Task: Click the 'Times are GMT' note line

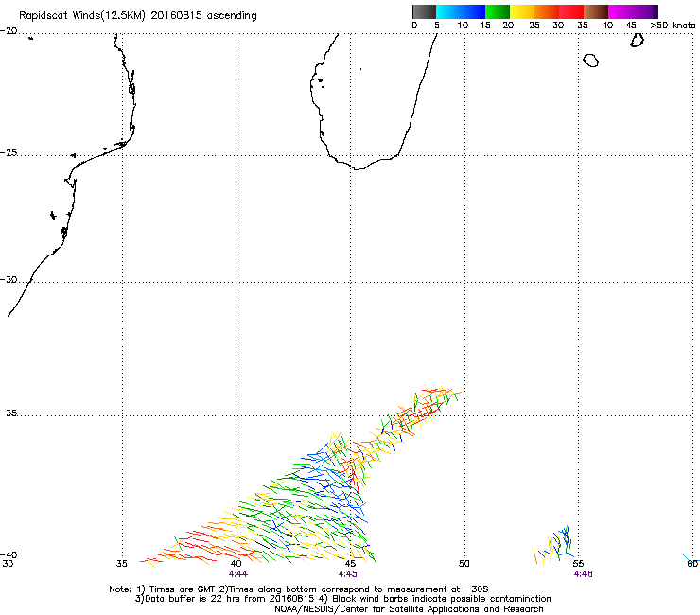Action: [299, 589]
